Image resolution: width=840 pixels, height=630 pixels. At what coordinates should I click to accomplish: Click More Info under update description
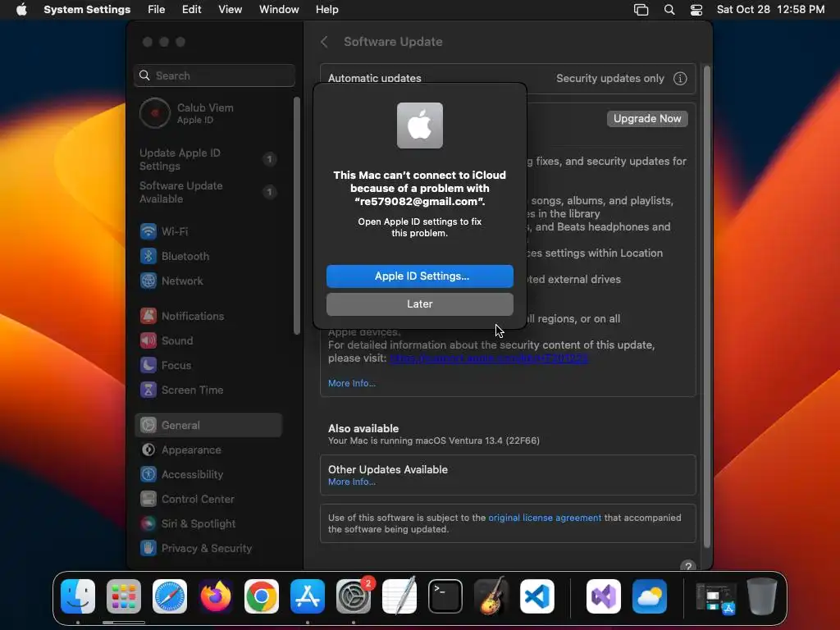[x=351, y=384]
